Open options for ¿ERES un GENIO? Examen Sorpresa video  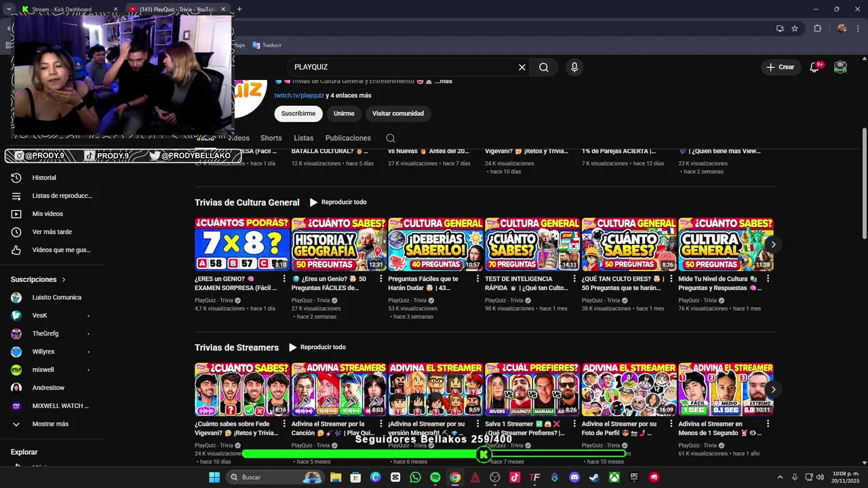(284, 279)
